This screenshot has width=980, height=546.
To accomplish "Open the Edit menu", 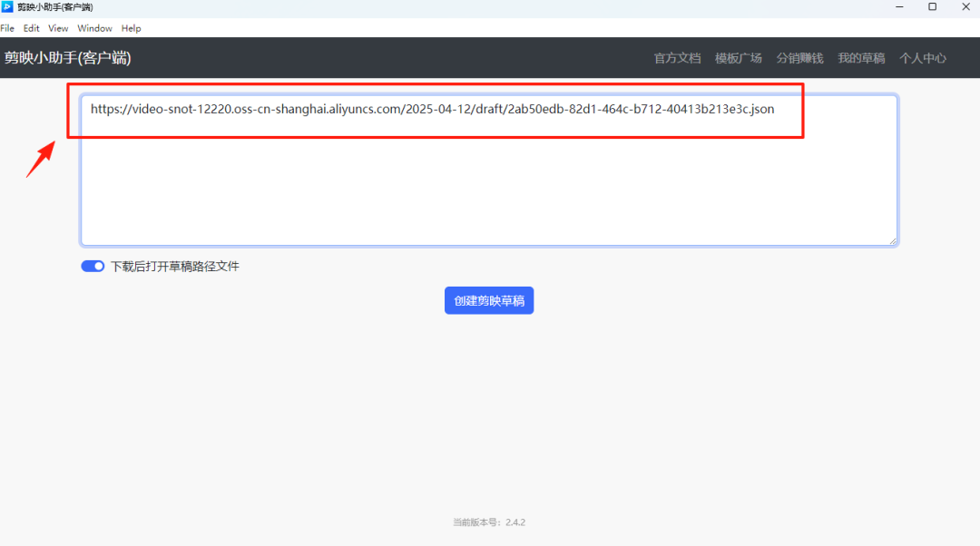I will click(31, 28).
